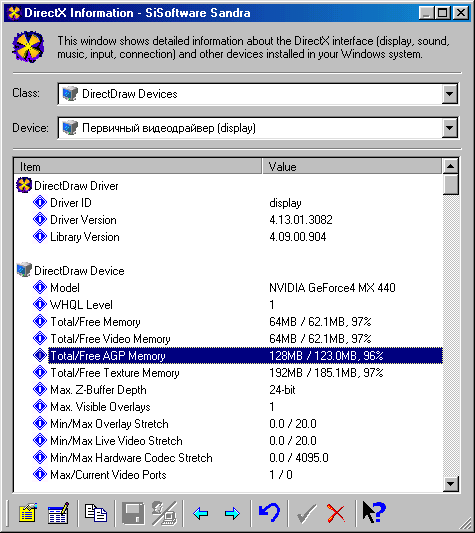This screenshot has width=475, height=533.
Task: Click the info icon beside Total/Free AGP Memory
Action: pyautogui.click(x=40, y=355)
